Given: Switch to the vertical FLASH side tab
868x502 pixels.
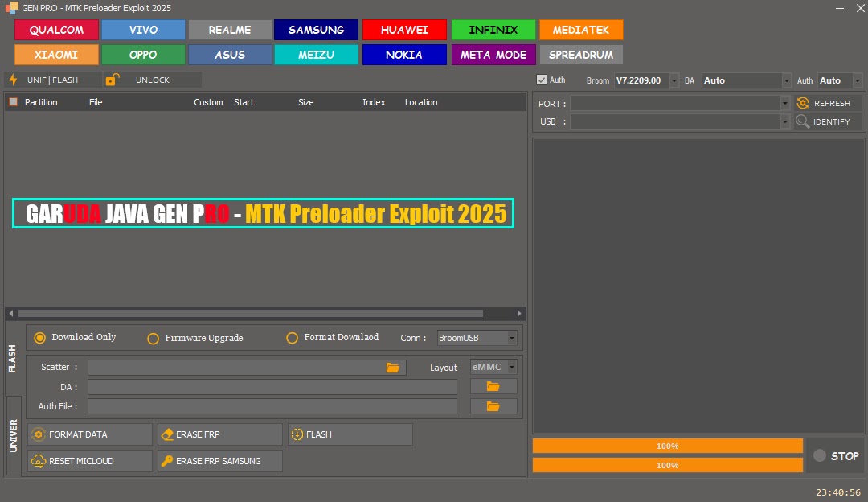Looking at the screenshot, I should click(13, 359).
